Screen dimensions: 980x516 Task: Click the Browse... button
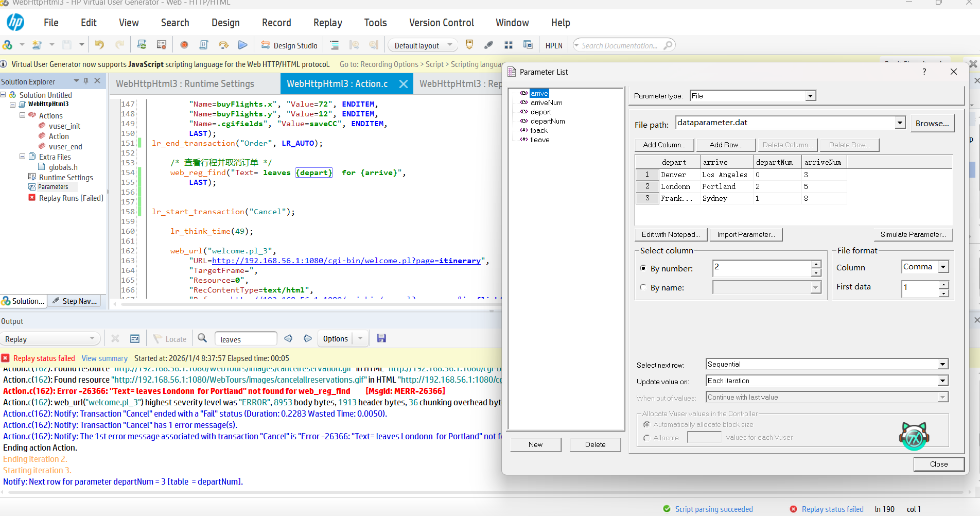click(932, 123)
